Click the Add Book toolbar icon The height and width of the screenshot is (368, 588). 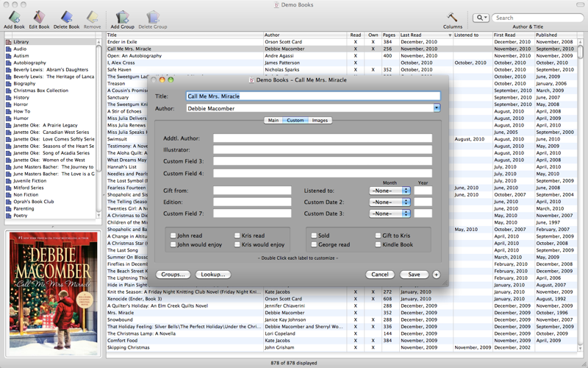(14, 17)
